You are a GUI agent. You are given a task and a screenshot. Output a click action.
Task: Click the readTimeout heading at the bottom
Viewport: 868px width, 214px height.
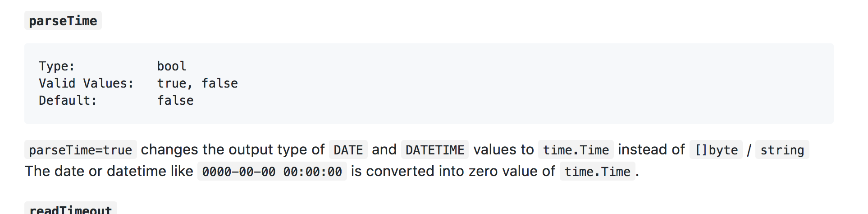(70, 209)
